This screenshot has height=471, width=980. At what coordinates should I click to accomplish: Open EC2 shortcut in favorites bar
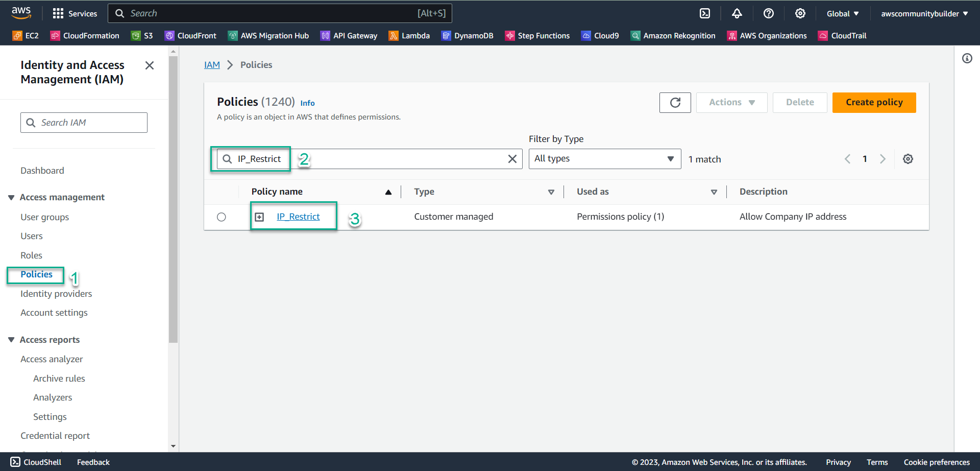coord(26,36)
